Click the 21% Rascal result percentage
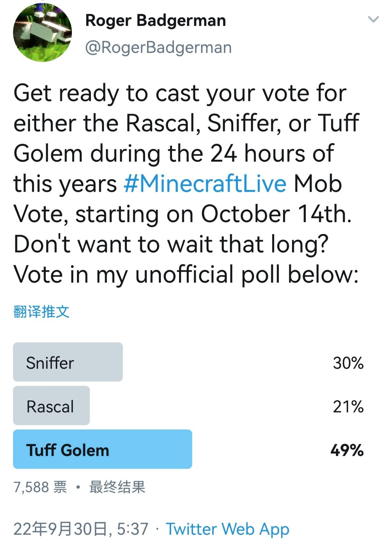 [x=348, y=406]
